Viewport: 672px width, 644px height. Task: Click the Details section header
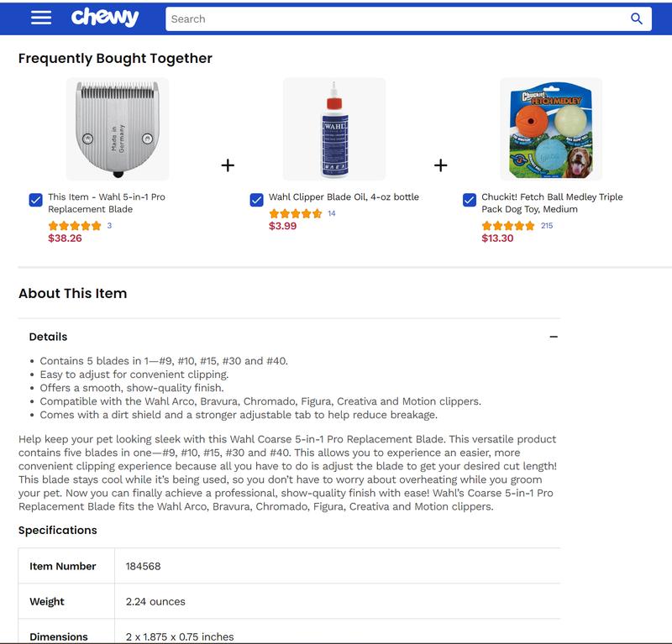pos(48,337)
